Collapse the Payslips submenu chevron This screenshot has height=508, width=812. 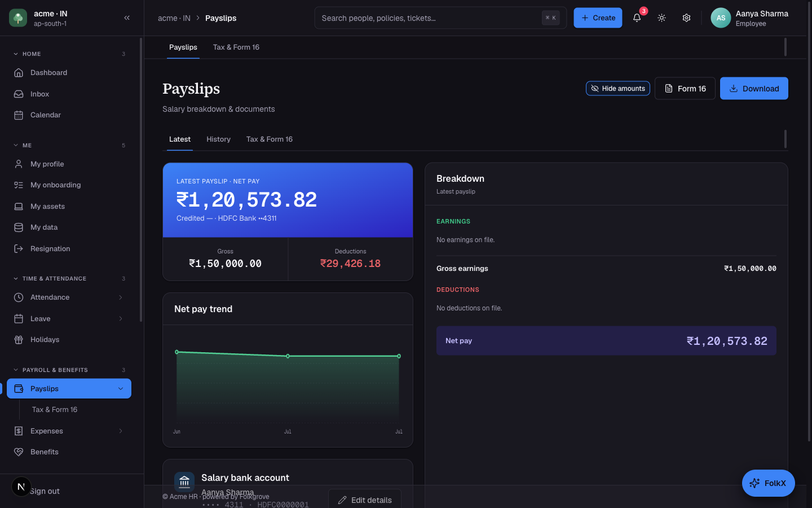pos(121,389)
